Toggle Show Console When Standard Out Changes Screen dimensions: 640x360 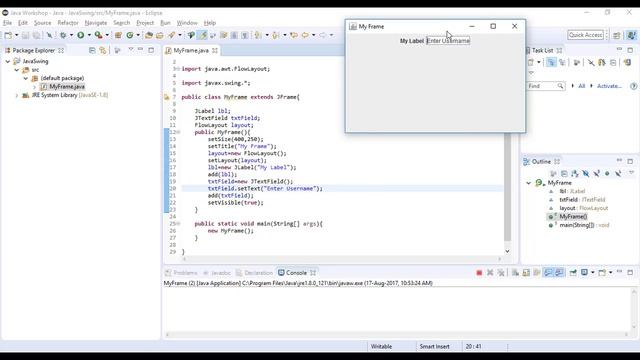(x=548, y=273)
